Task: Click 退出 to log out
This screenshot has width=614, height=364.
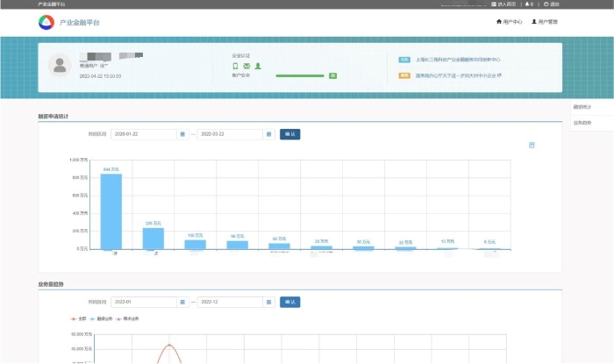Action: pyautogui.click(x=551, y=4)
